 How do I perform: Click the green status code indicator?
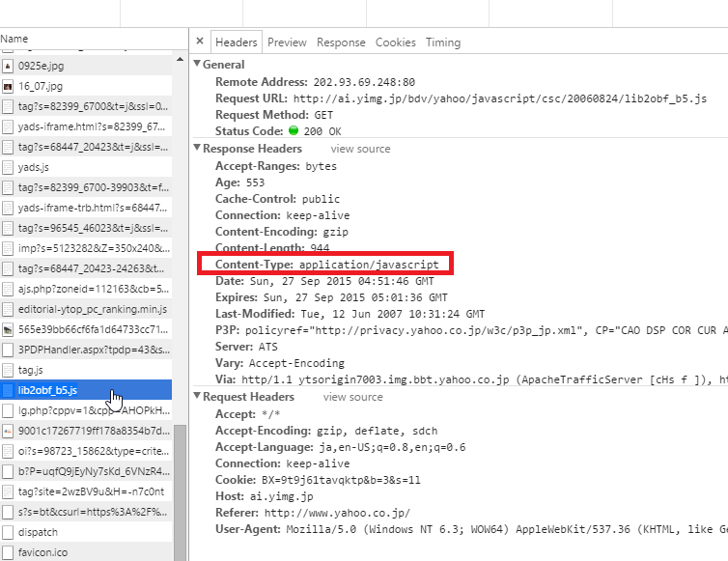(294, 130)
